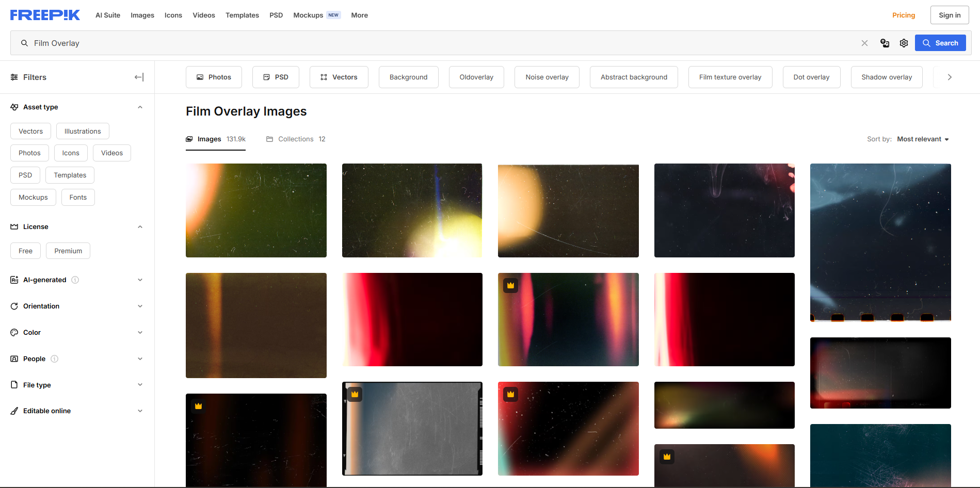Select the Premium license filter
Screen dimensions: 980x488
coord(68,251)
